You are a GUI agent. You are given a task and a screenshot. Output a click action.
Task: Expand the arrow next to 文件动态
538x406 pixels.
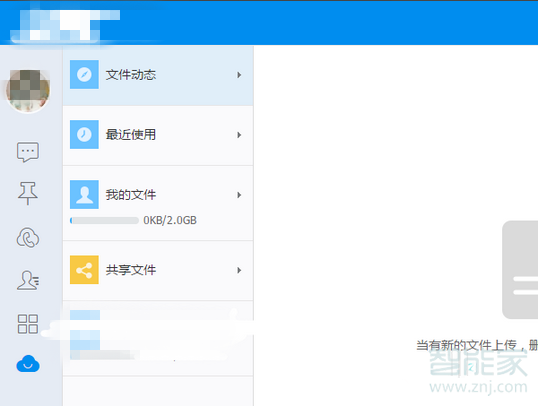pyautogui.click(x=239, y=75)
